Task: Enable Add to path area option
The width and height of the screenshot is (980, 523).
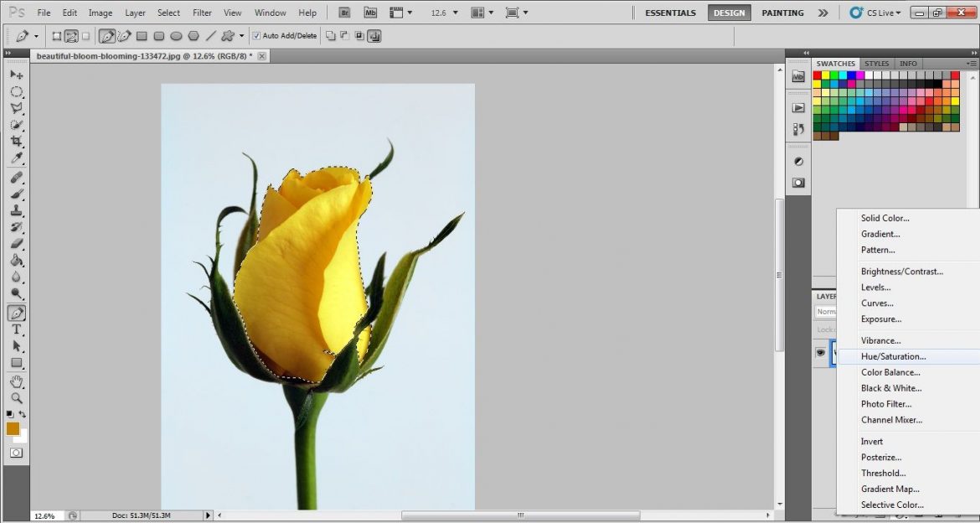Action: click(x=330, y=36)
